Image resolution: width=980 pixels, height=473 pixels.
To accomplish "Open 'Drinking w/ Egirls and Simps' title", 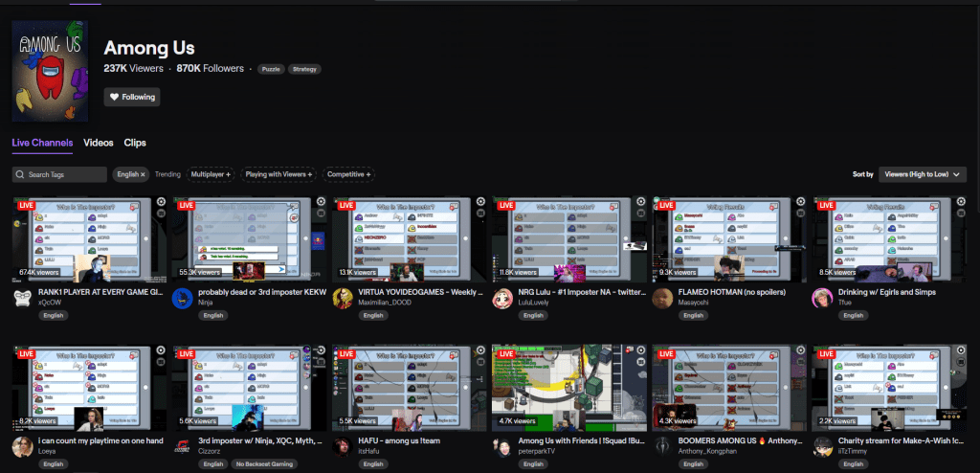I will coord(887,292).
